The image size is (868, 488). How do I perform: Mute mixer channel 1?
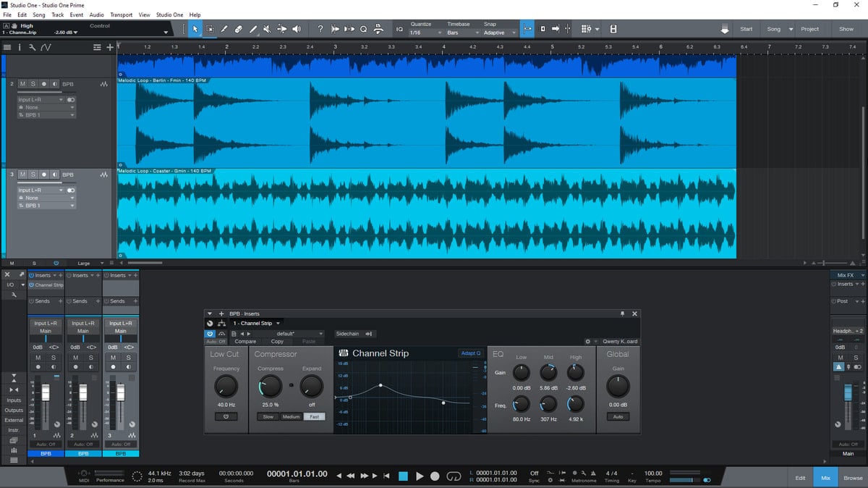(x=38, y=358)
